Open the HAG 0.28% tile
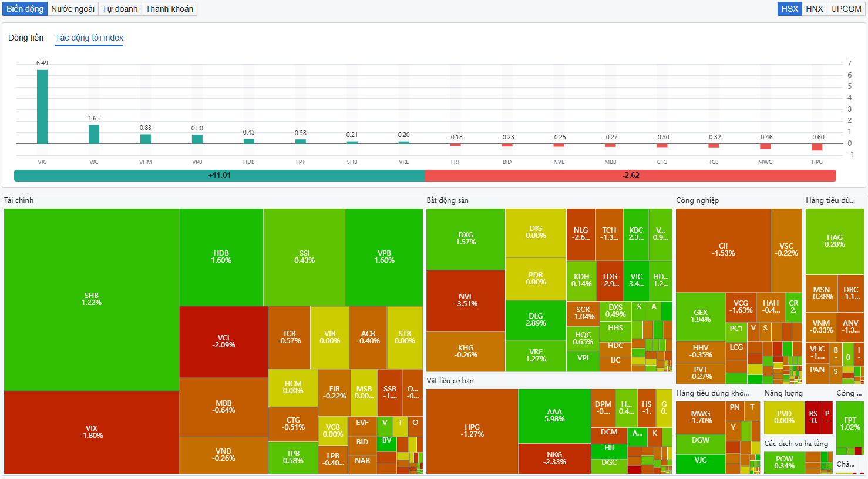Viewport: 868px width, 479px height. (x=835, y=241)
